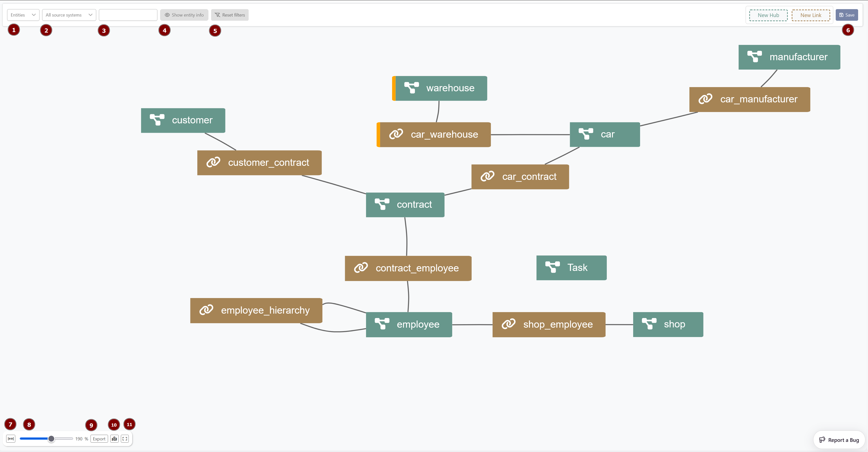Screen dimensions: 868x452
Task: Focus the search text field in toolbar
Action: pyautogui.click(x=128, y=15)
